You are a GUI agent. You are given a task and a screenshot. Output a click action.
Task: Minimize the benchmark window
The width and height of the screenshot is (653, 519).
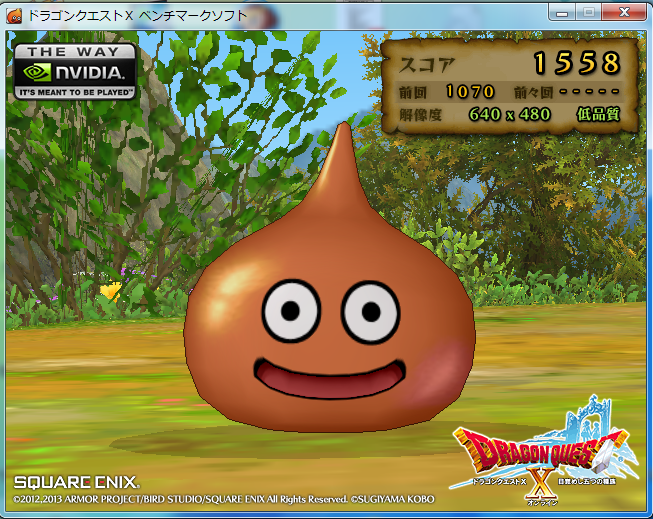[562, 12]
